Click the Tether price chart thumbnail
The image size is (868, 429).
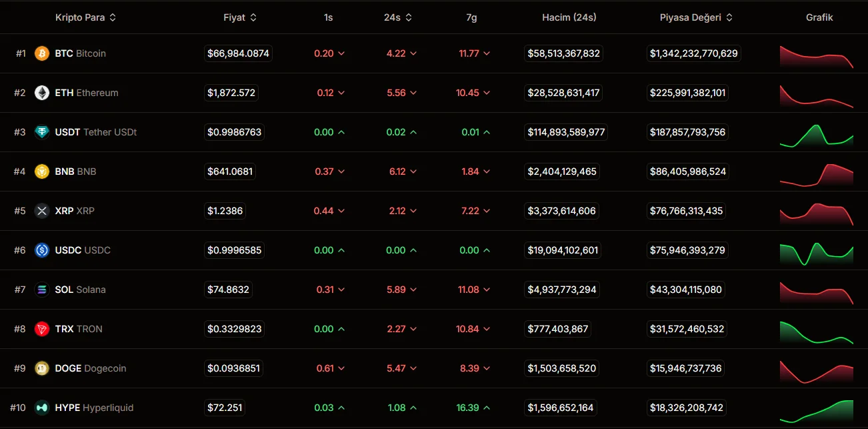[817, 135]
